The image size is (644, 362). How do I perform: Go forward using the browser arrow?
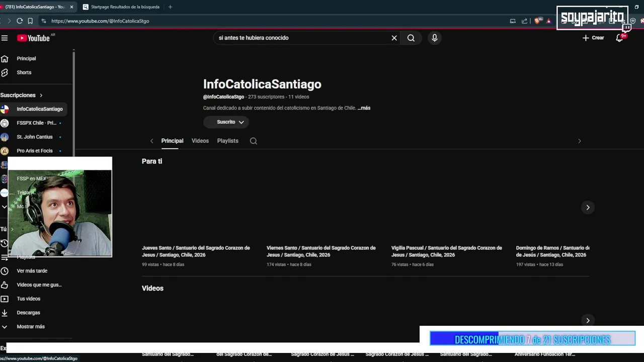9,21
